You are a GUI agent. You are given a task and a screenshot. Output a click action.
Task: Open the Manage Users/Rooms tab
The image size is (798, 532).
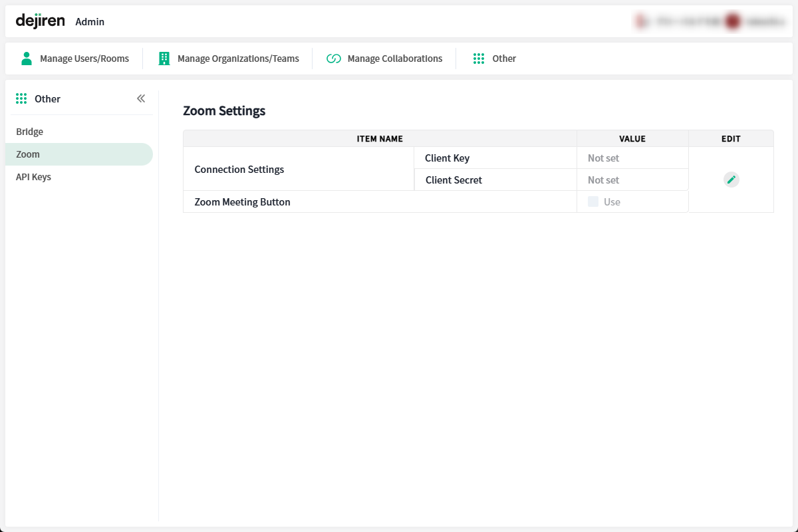[75, 59]
